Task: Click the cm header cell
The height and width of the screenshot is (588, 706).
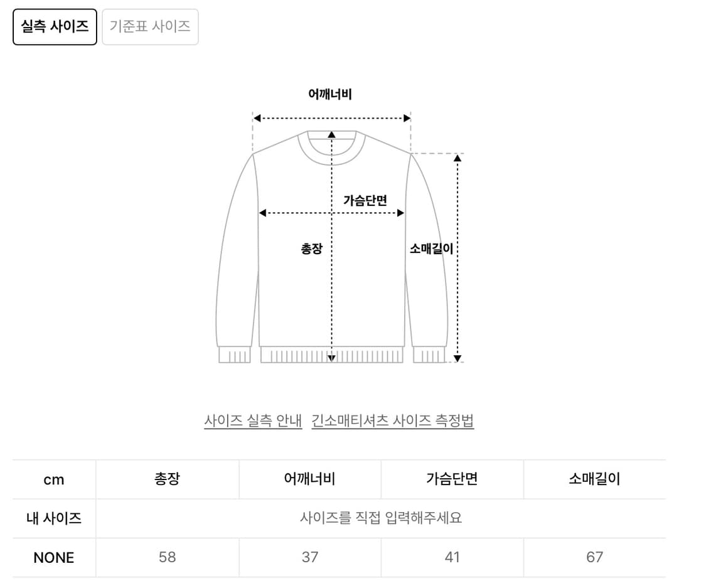Action: coord(54,479)
